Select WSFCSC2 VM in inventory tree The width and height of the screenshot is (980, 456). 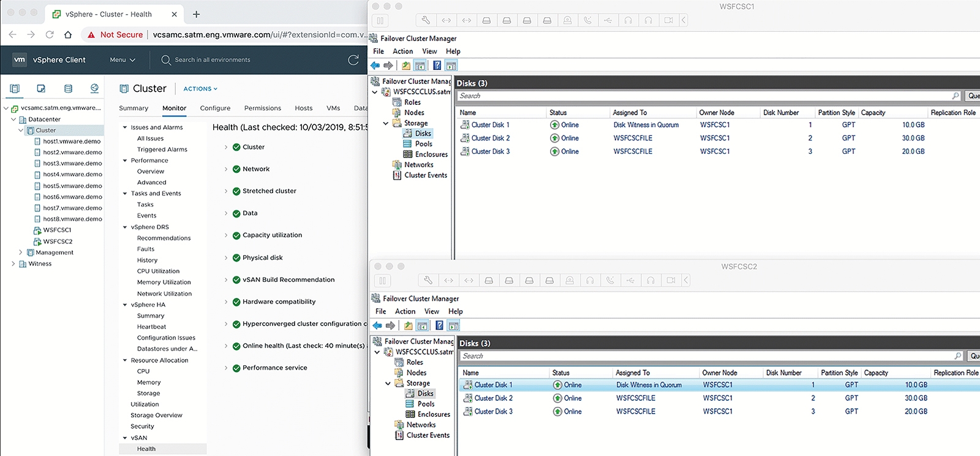(x=58, y=241)
